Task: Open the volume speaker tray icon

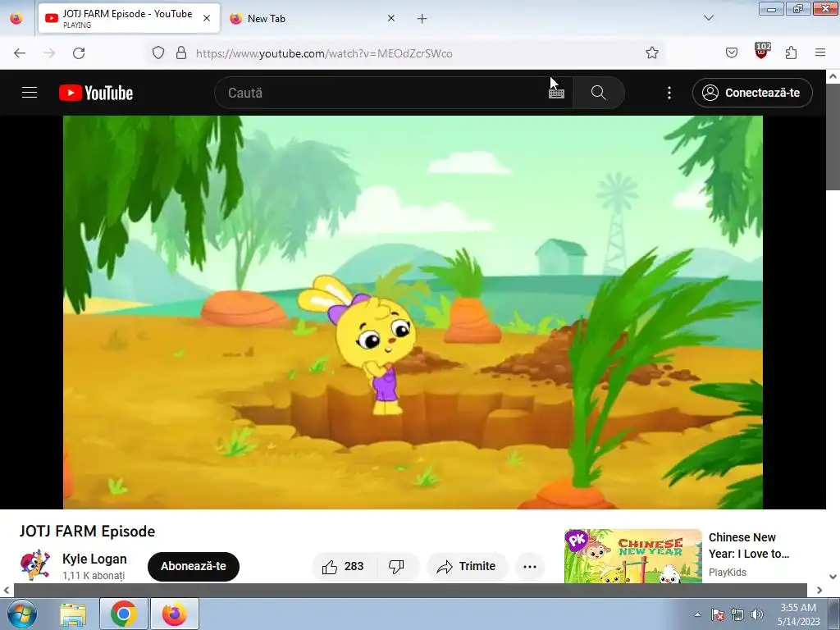Action: tap(757, 614)
